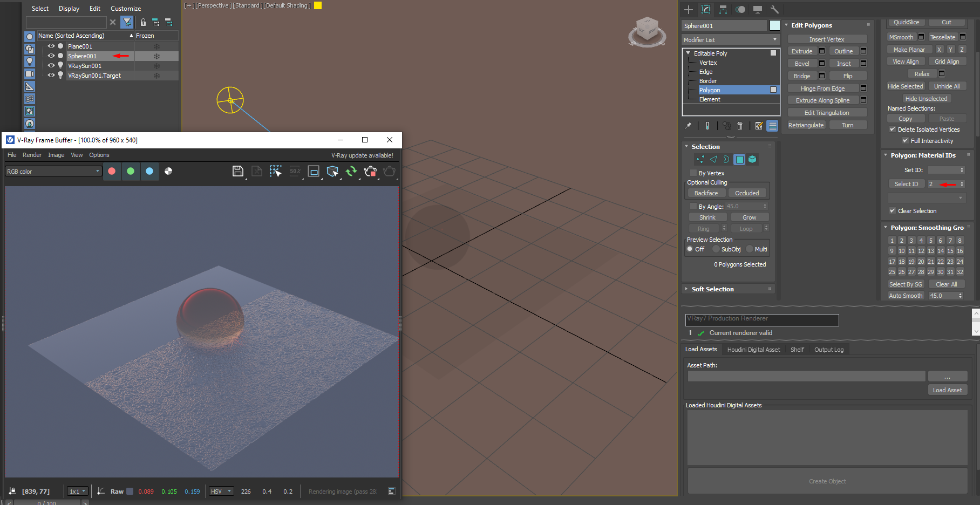Toggle the mono alpha channel icon

point(168,171)
